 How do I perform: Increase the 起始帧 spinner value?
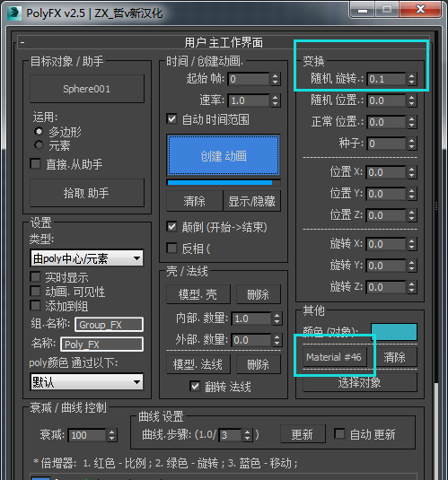275,76
